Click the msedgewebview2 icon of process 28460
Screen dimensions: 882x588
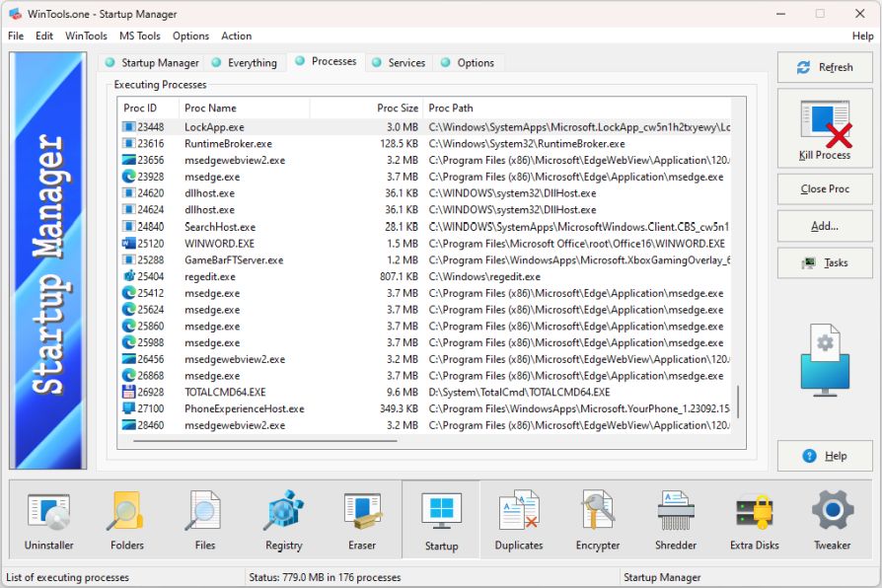(129, 425)
